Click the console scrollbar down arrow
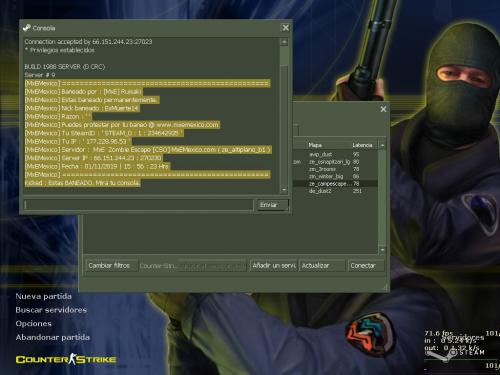 (284, 190)
